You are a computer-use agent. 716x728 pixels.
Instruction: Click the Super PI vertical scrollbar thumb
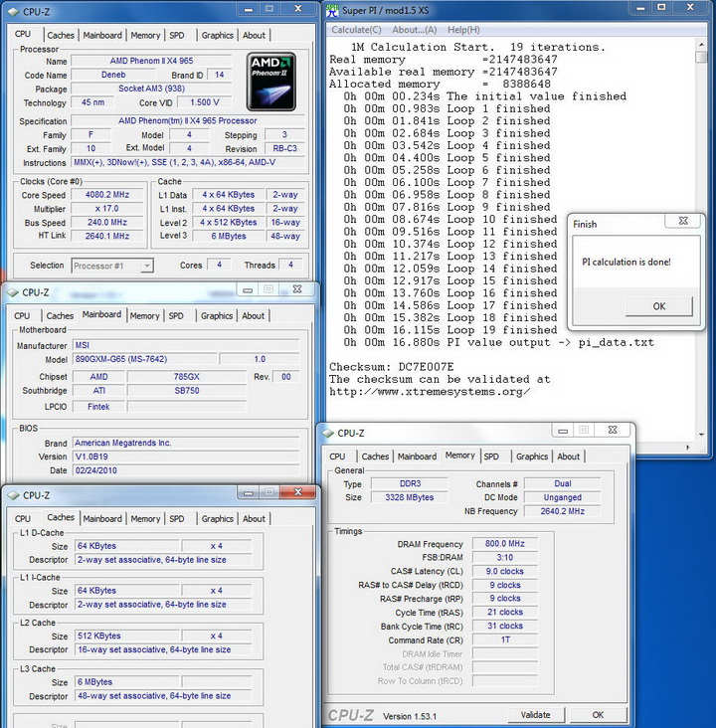[701, 57]
